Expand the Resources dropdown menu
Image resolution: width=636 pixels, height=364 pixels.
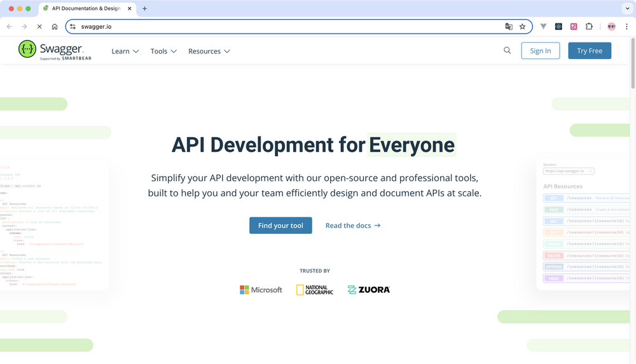[209, 51]
